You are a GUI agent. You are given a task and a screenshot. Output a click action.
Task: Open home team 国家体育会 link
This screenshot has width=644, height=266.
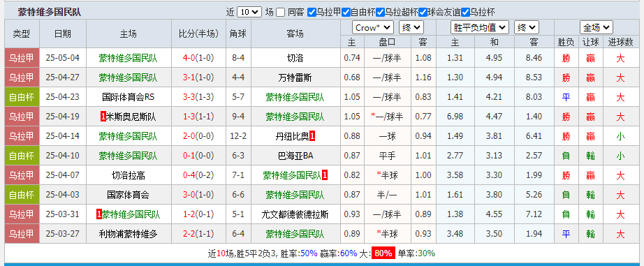click(x=128, y=195)
